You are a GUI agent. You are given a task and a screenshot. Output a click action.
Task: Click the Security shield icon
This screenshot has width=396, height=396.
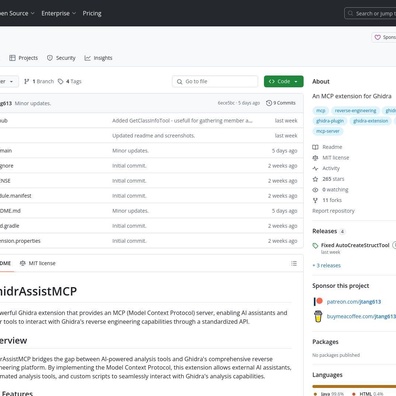(50, 58)
